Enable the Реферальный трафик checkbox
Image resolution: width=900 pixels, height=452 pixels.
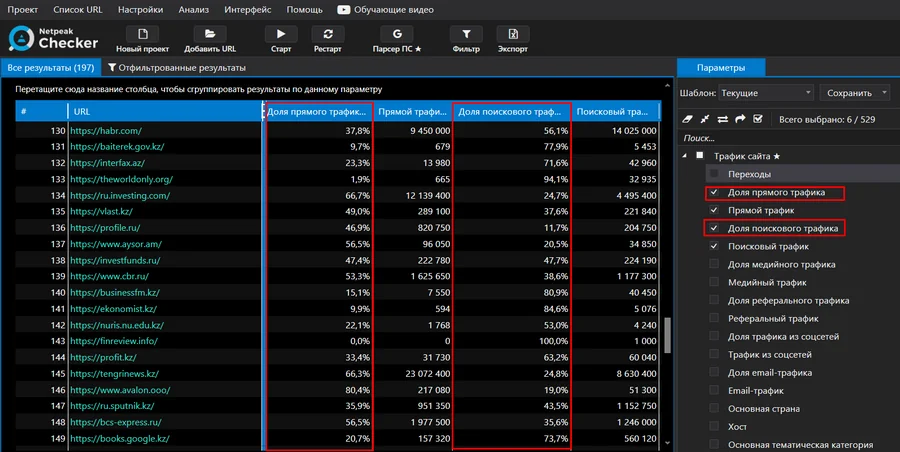point(714,318)
